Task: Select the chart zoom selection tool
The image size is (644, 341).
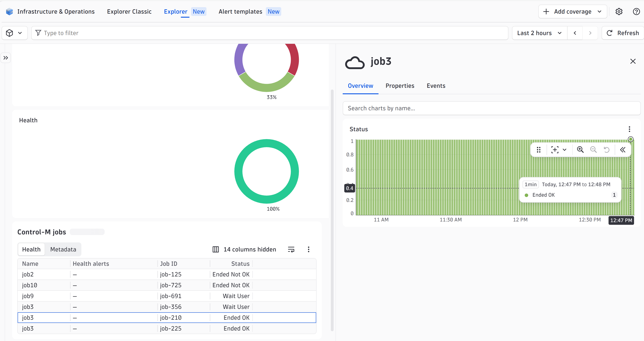Action: (555, 150)
